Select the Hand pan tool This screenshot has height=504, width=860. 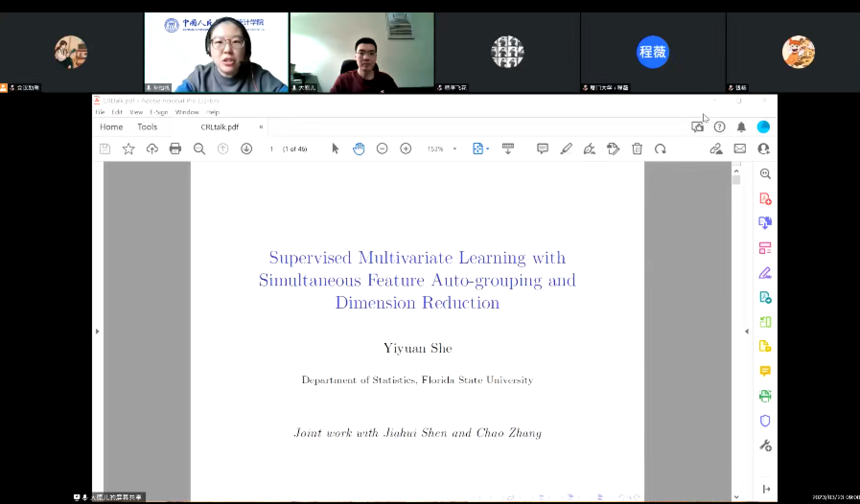(359, 149)
